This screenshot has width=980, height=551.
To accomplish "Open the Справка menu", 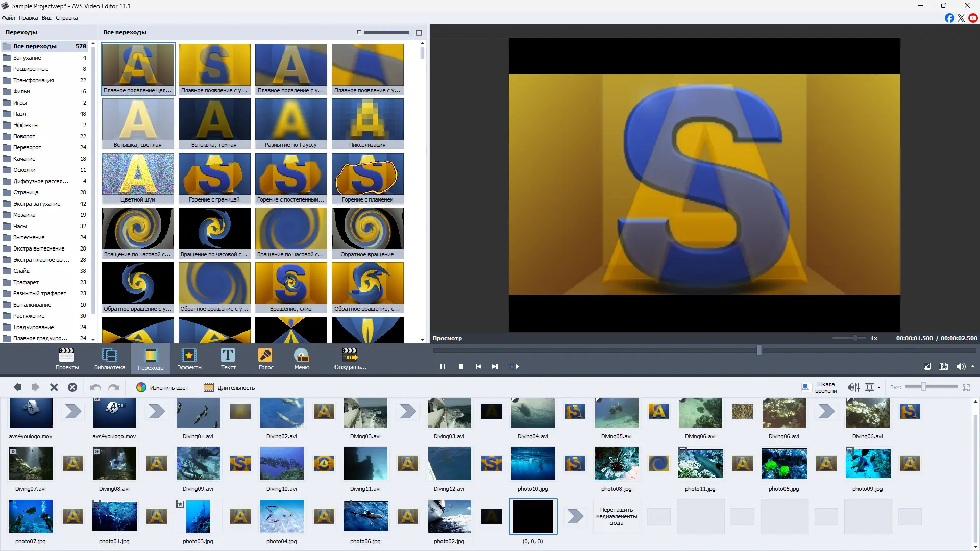I will [x=66, y=18].
